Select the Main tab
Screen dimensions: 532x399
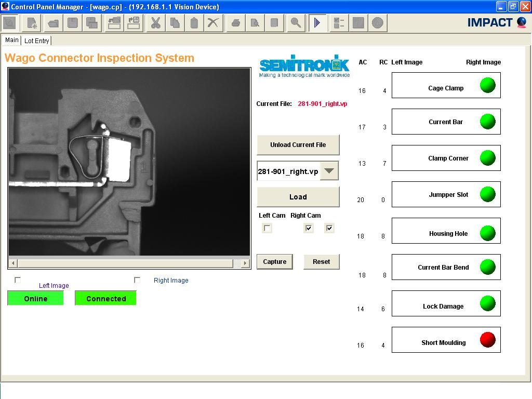(x=11, y=40)
